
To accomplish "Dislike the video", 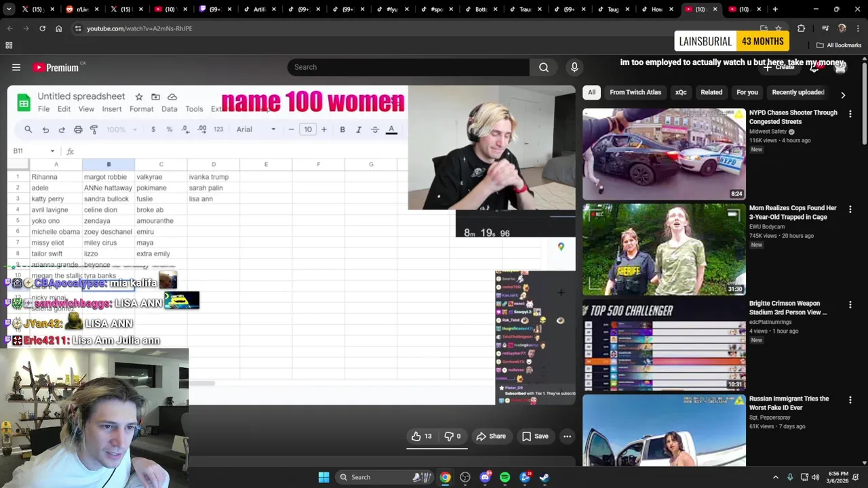I will pos(452,436).
